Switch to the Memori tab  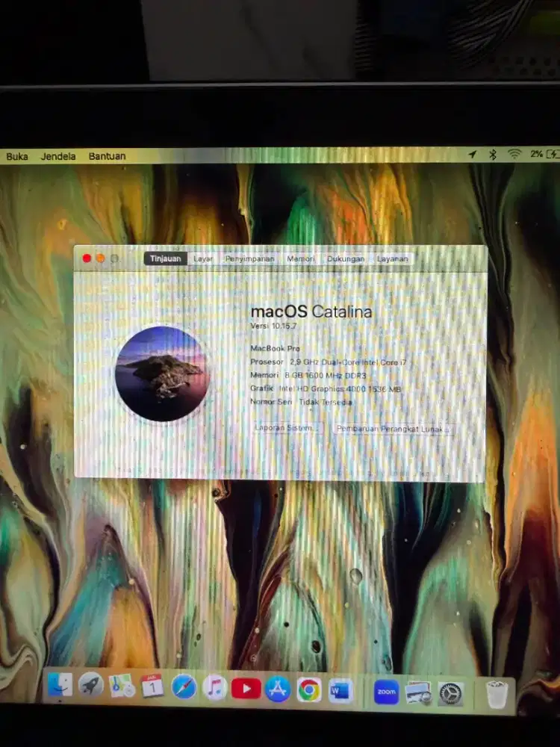pos(300,258)
